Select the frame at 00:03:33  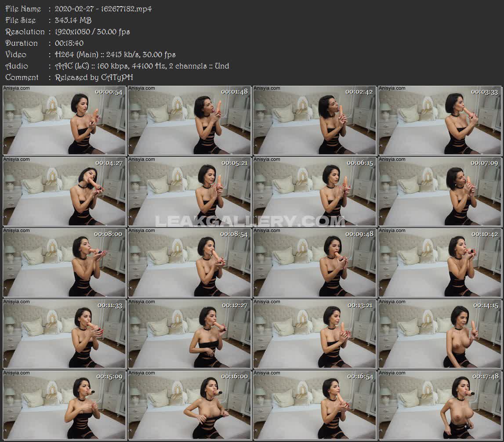(x=440, y=120)
